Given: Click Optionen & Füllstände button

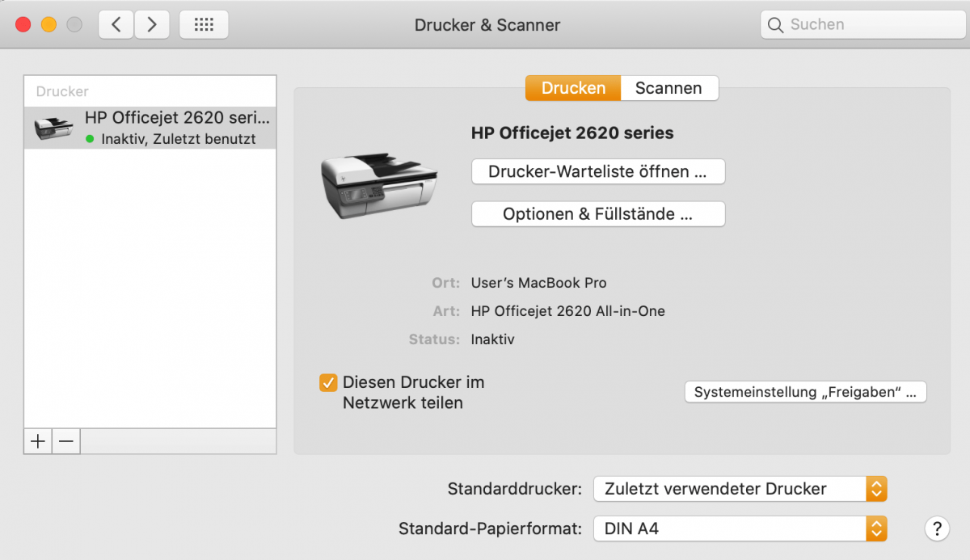Looking at the screenshot, I should (598, 214).
